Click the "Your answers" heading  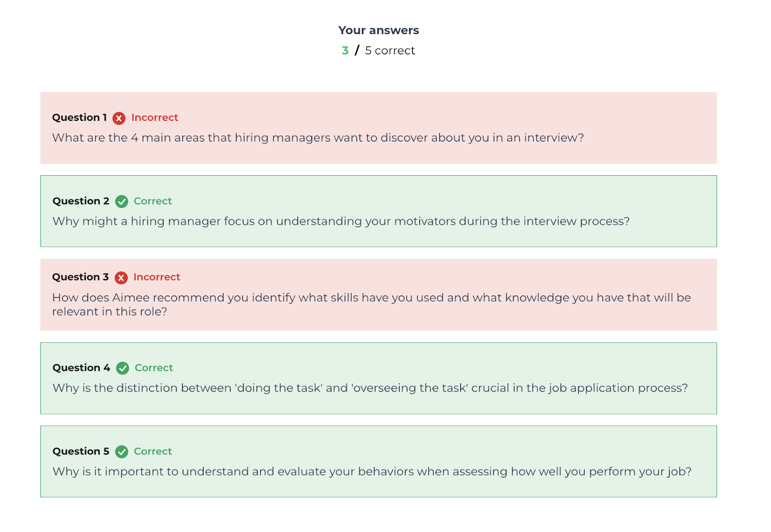(378, 30)
